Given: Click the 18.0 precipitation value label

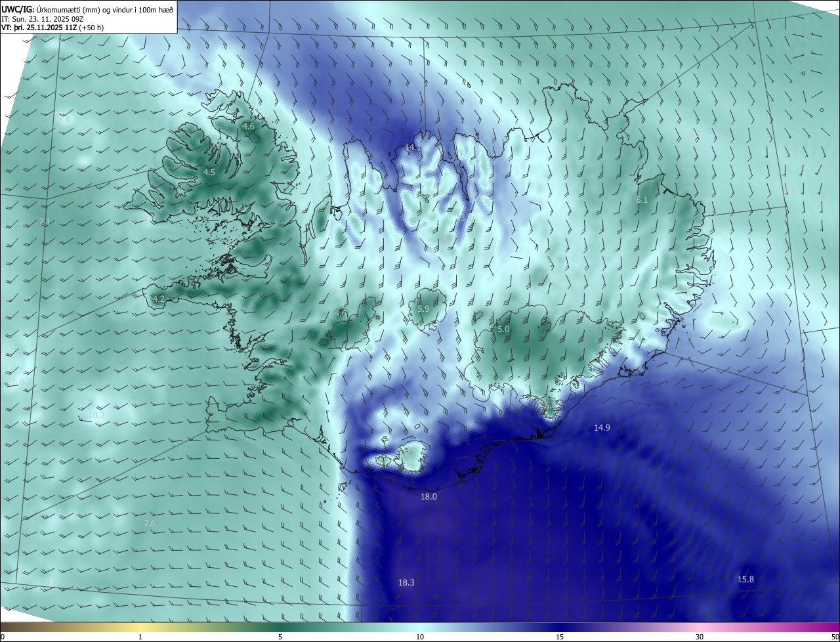Looking at the screenshot, I should 429,497.
